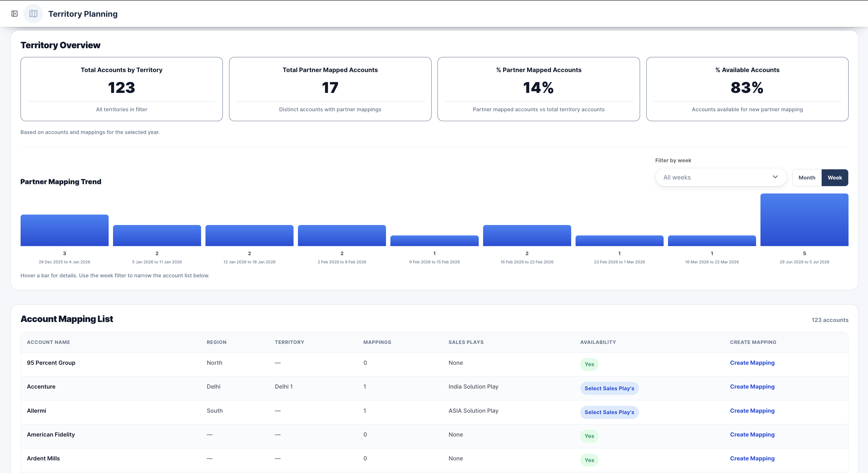868x473 pixels.
Task: Click Create Mapping for Accenture
Action: [x=752, y=387]
